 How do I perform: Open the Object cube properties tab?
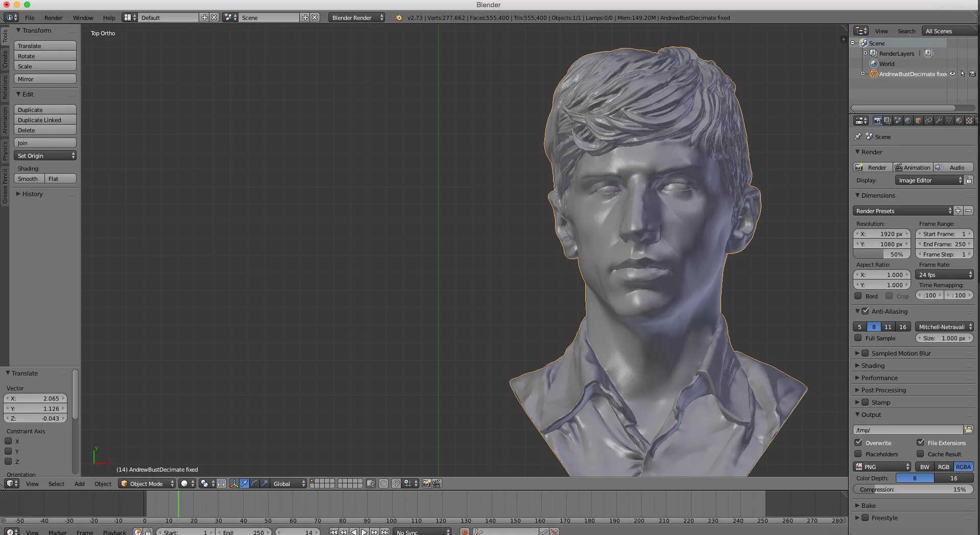(x=918, y=121)
